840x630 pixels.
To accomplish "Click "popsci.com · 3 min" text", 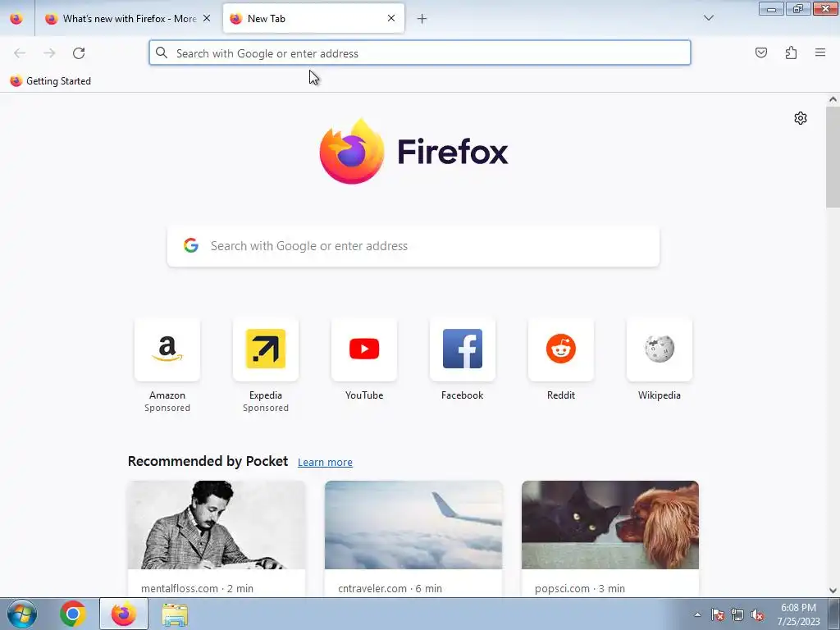I will tap(580, 588).
